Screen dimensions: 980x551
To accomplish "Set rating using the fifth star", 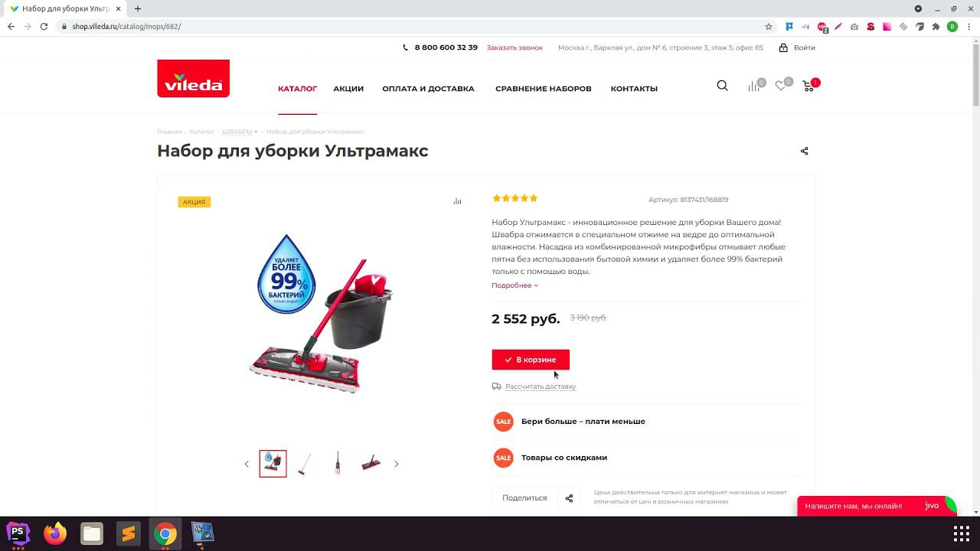I will tap(534, 198).
